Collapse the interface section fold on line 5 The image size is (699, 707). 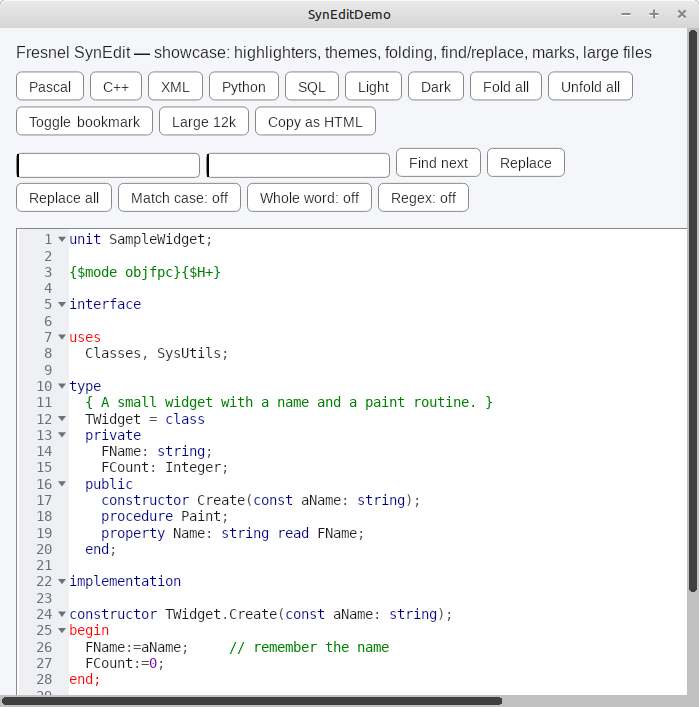click(62, 304)
